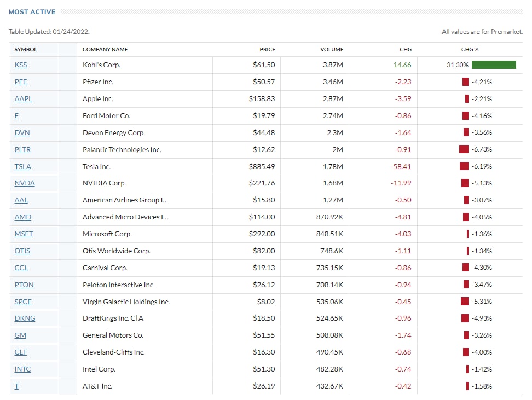Click the -1.42% change for Intel
Image resolution: width=532 pixels, height=400 pixels.
point(482,369)
